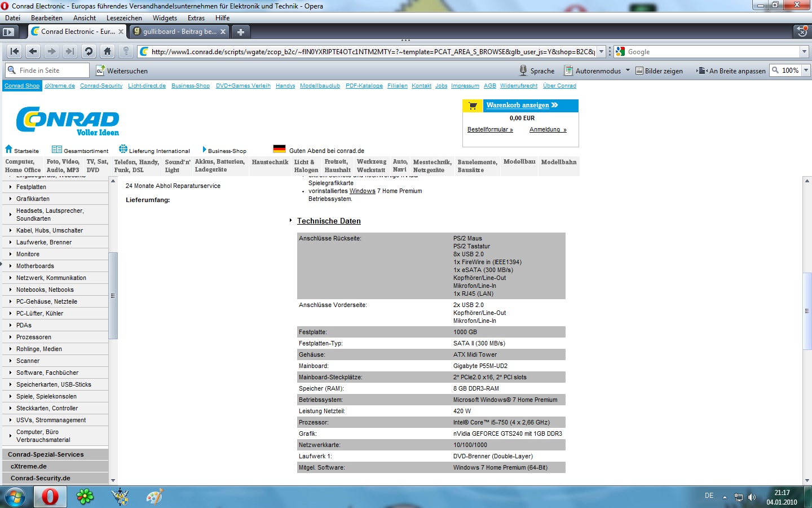812x508 pixels.
Task: Open a new tab with plus button
Action: pos(241,32)
